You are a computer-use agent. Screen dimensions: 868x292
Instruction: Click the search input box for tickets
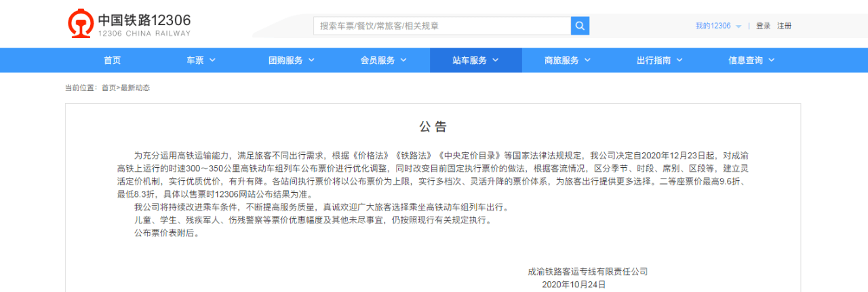(x=442, y=26)
